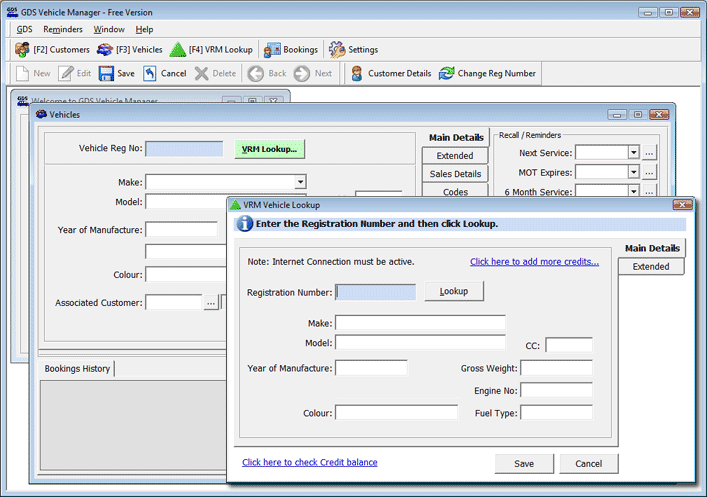Click the VRM Vehicle Lookup title icon

tap(235, 205)
